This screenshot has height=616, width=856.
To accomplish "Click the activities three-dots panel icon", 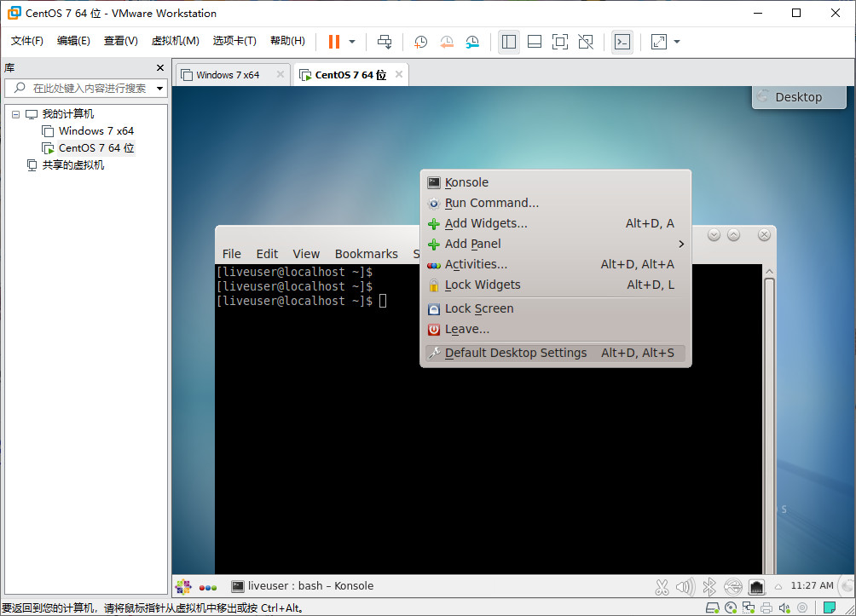I will tap(208, 587).
